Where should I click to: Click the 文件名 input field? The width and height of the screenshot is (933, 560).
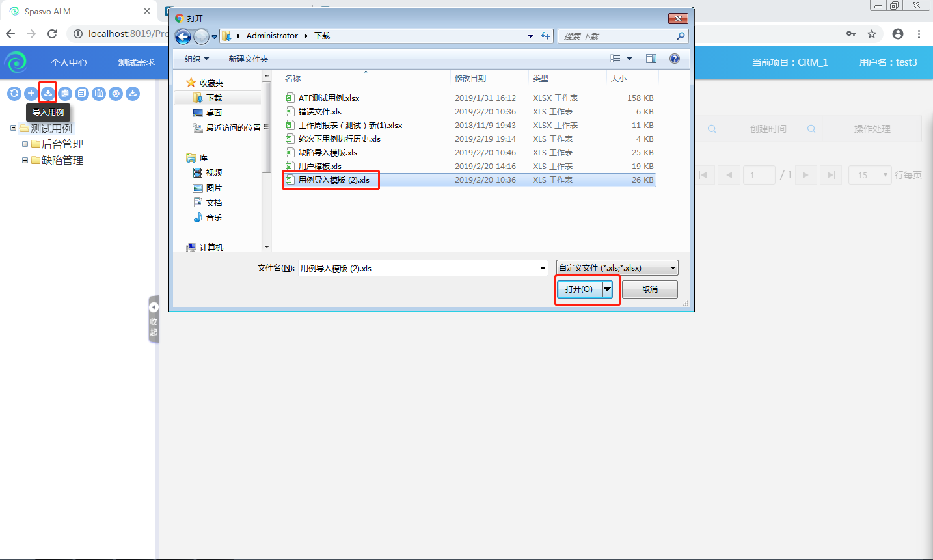pos(418,269)
